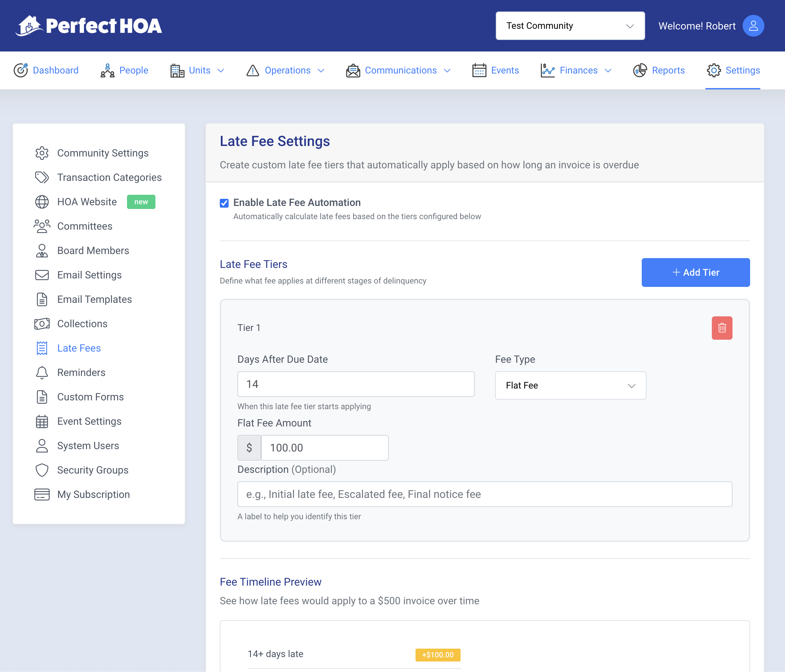Click the Reports pie chart icon
Viewport: 785px width, 672px height.
click(x=639, y=70)
